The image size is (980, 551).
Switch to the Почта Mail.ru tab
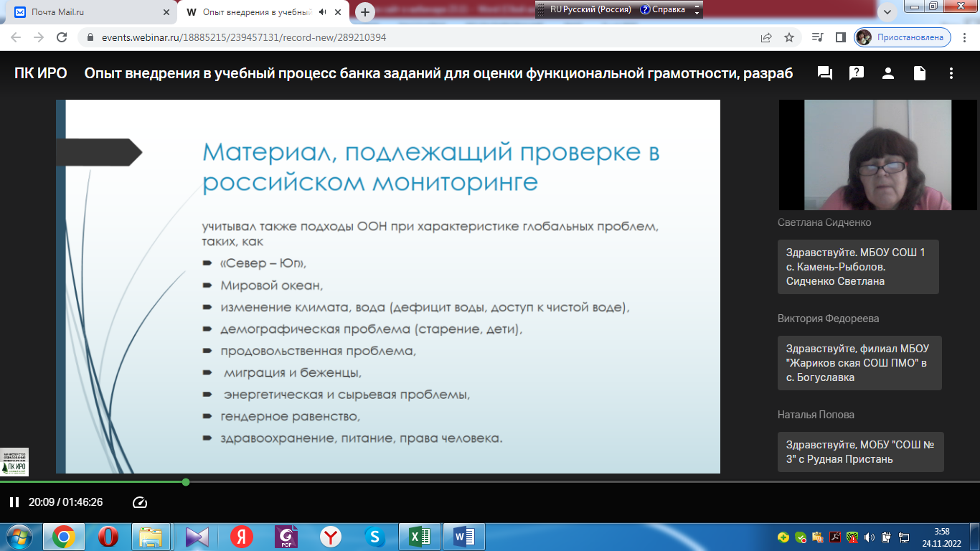point(90,12)
